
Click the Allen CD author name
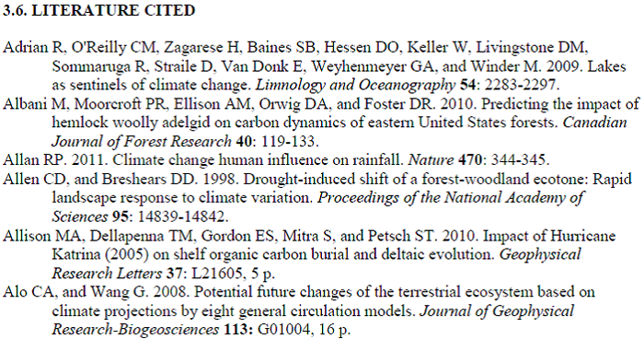pos(30,180)
